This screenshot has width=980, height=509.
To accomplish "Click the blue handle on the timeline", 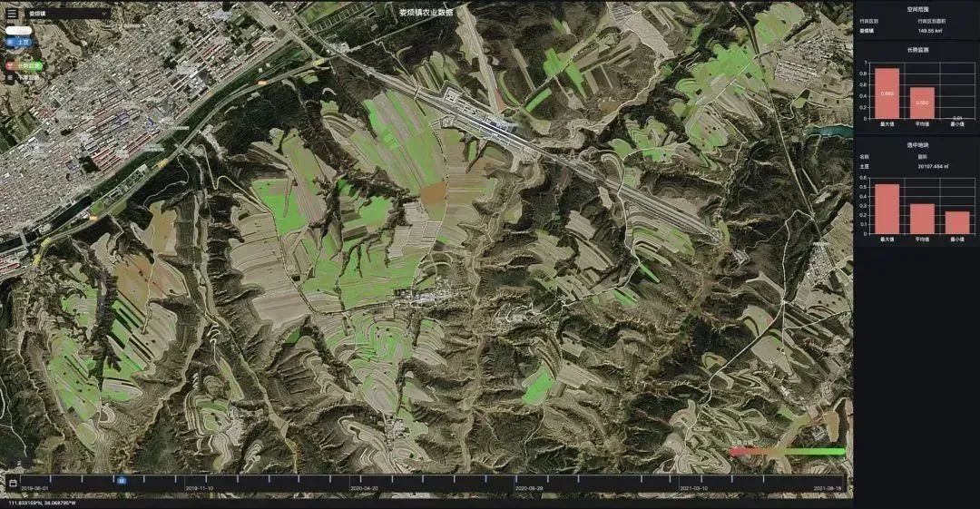I will [121, 481].
